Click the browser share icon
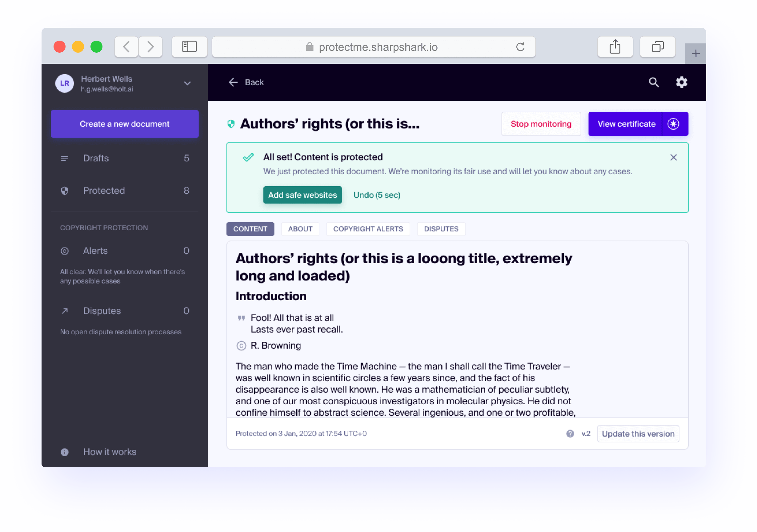This screenshot has height=532, width=757. [x=615, y=47]
